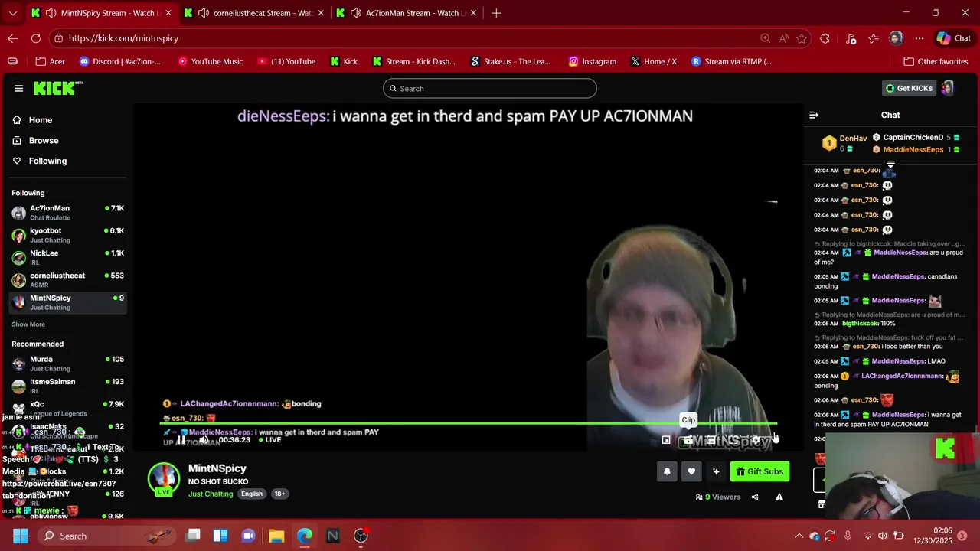Select MintNSpicy channel in Following list
Image resolution: width=980 pixels, height=551 pixels.
tap(67, 302)
